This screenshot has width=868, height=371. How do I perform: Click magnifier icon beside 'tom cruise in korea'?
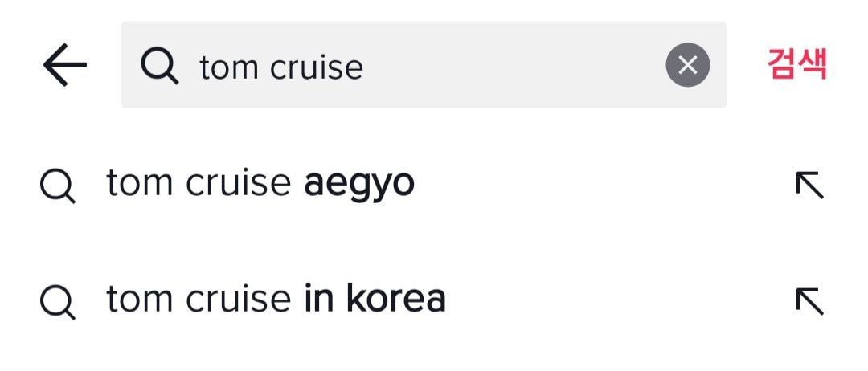click(57, 301)
